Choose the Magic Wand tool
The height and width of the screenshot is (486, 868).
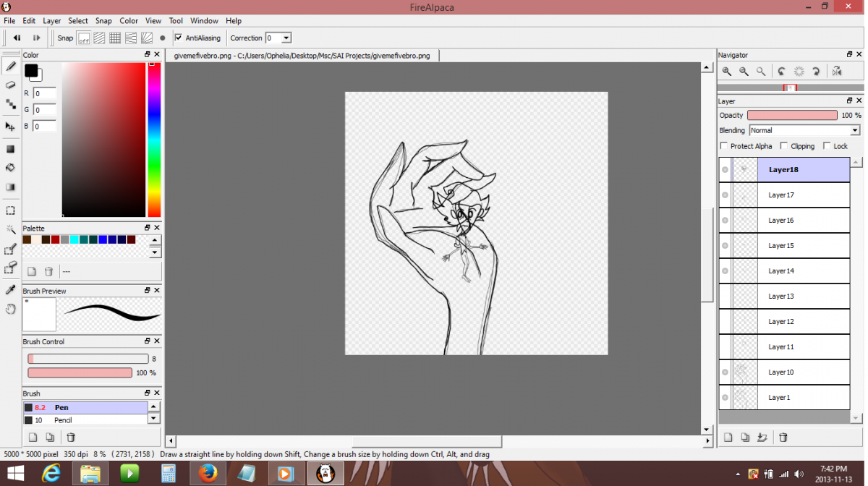pyautogui.click(x=11, y=229)
